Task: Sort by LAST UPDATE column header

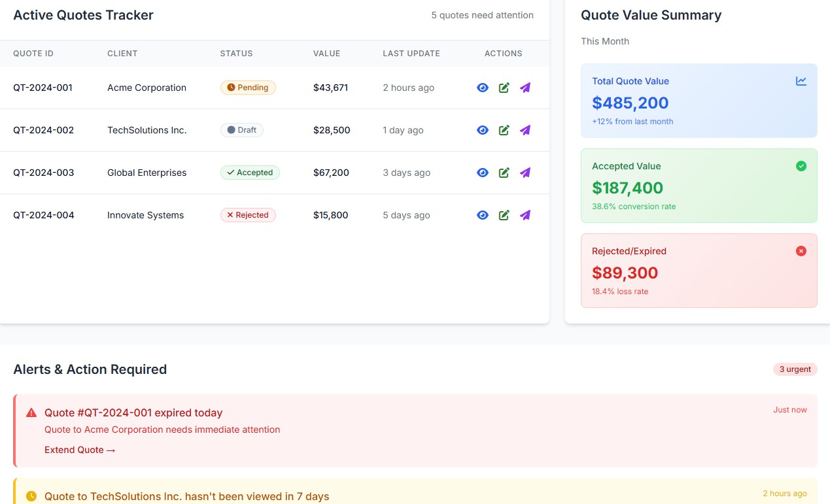Action: click(411, 54)
